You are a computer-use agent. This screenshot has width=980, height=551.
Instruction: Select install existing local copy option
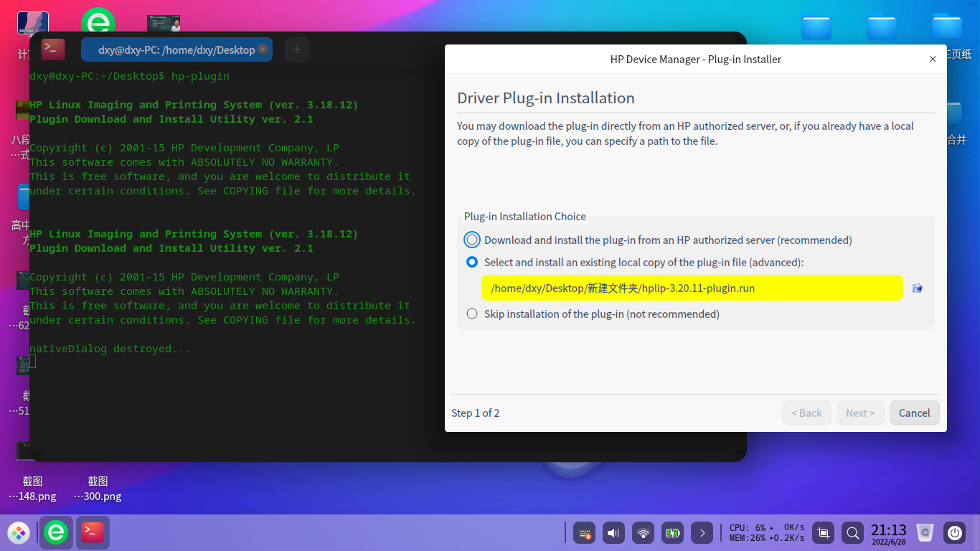click(472, 263)
